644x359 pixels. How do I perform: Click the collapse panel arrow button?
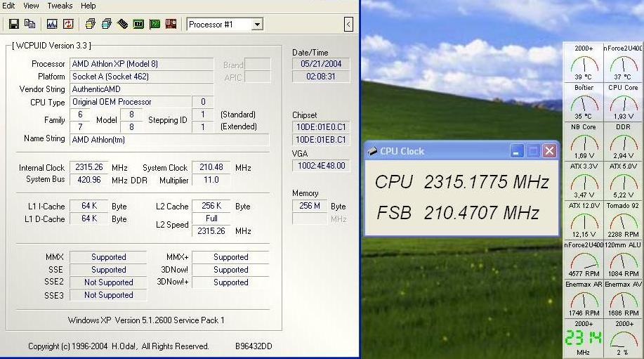tap(348, 24)
